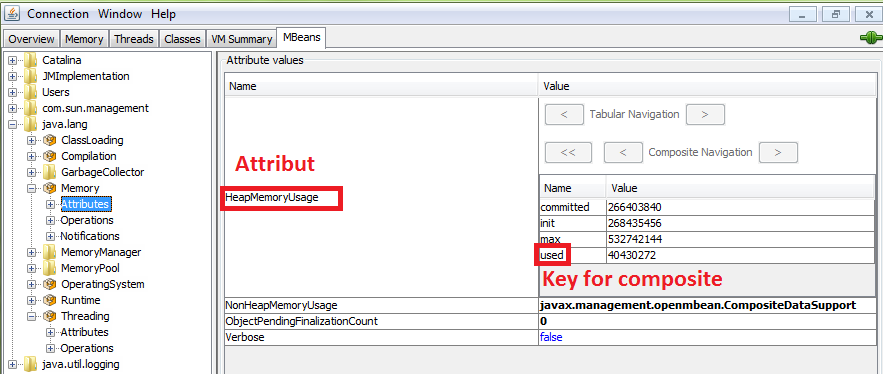Click the ClassLoading MBean icon

50,140
